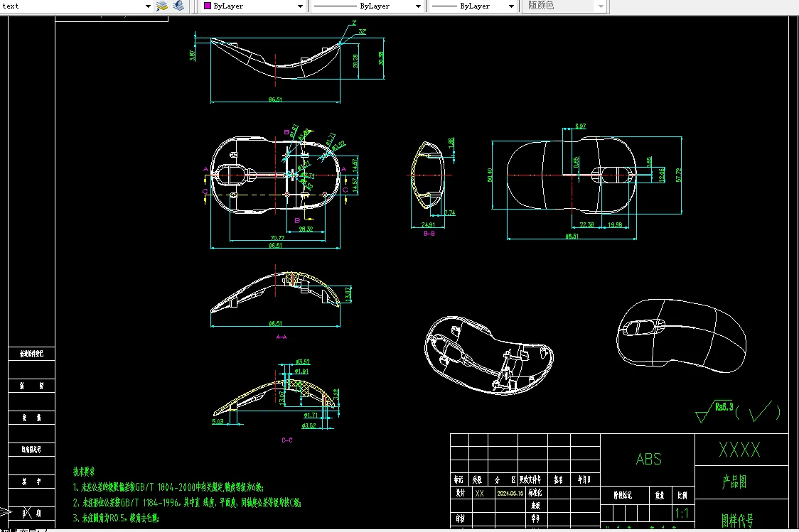The image size is (799, 532).
Task: Select the 年月日 header cell
Action: pos(584,479)
